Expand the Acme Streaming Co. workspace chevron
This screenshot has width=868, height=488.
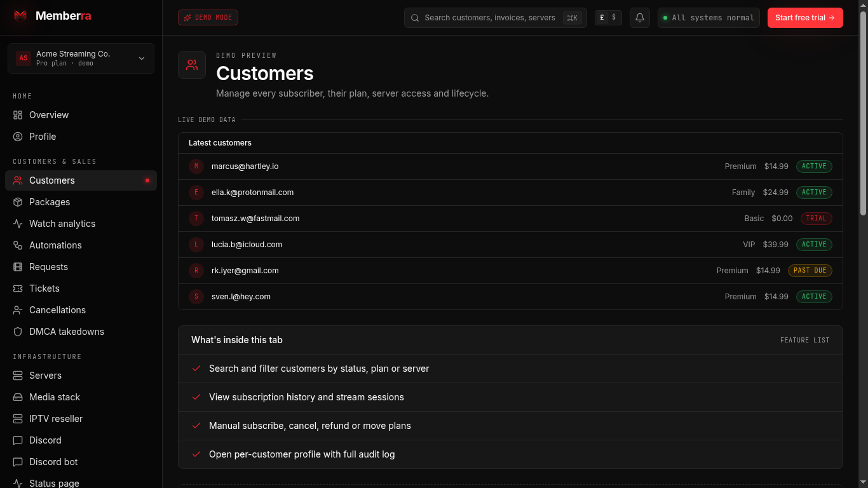point(142,58)
